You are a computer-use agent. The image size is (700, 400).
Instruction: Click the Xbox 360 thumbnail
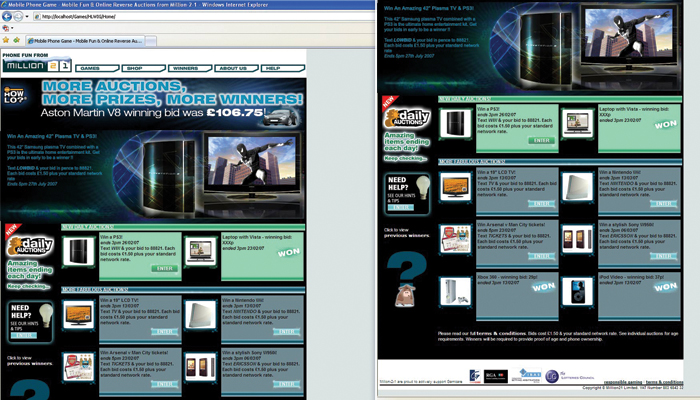[455, 292]
